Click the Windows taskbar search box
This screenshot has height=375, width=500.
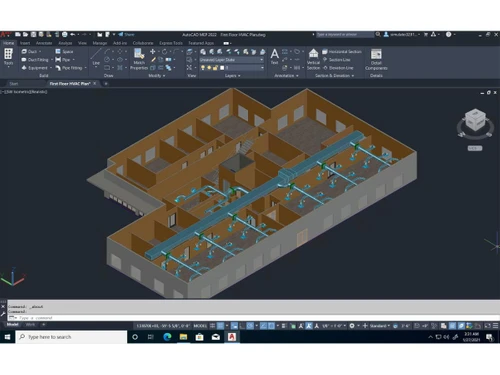(71, 337)
